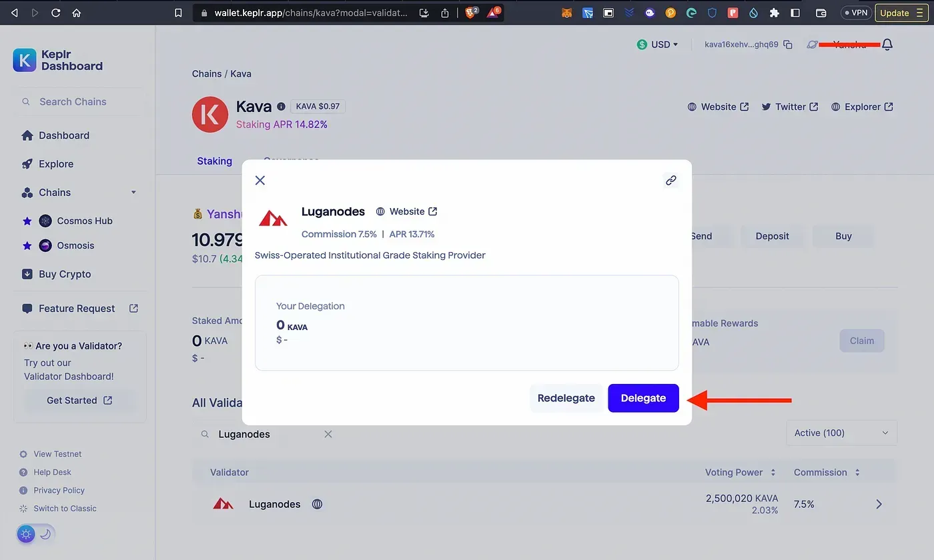The height and width of the screenshot is (560, 934).
Task: Open Kava Twitter link
Action: click(x=790, y=107)
